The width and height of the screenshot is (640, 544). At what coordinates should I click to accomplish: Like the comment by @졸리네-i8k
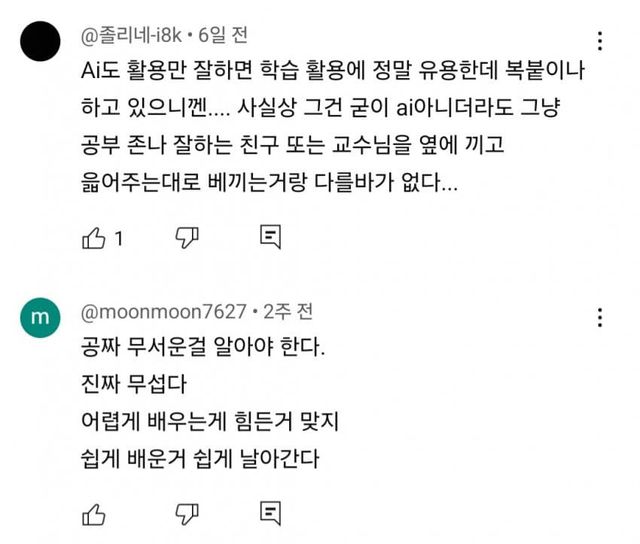point(93,238)
